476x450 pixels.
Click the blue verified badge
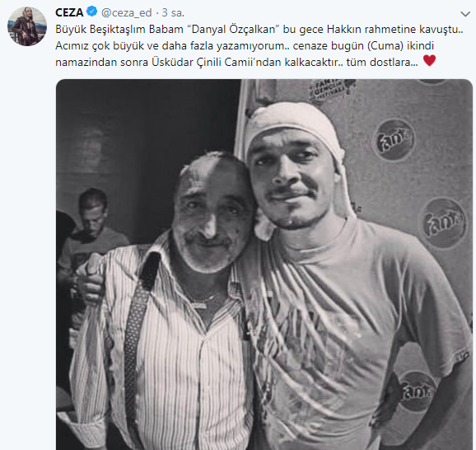click(x=91, y=12)
